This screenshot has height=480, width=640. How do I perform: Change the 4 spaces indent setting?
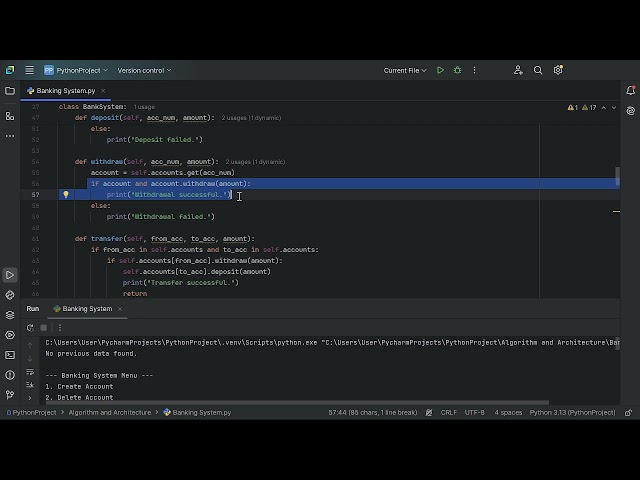508,413
